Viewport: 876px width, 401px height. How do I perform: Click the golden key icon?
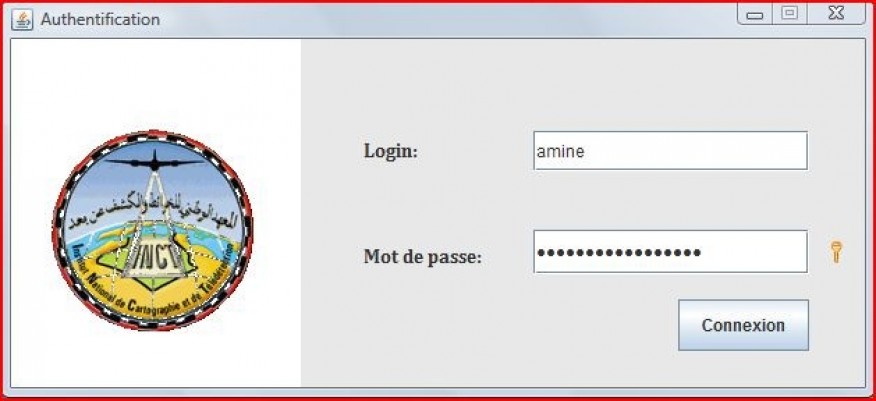click(x=836, y=252)
